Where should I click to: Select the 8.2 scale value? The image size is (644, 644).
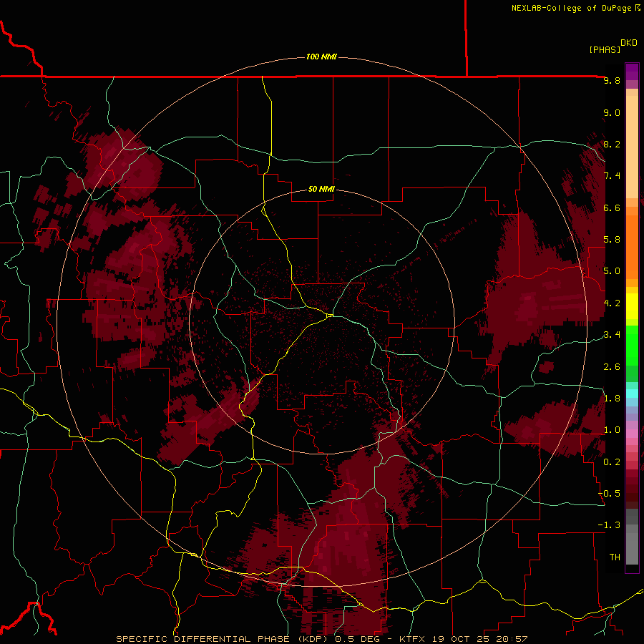[x=612, y=144]
